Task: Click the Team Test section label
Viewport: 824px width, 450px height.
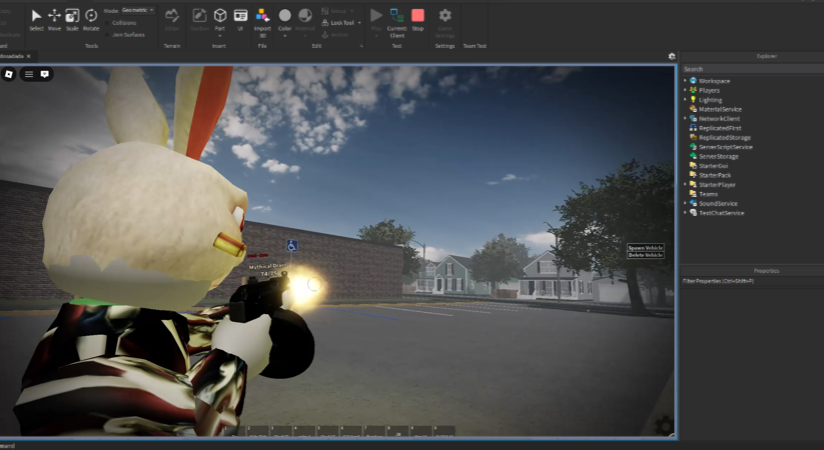Action: [x=475, y=46]
